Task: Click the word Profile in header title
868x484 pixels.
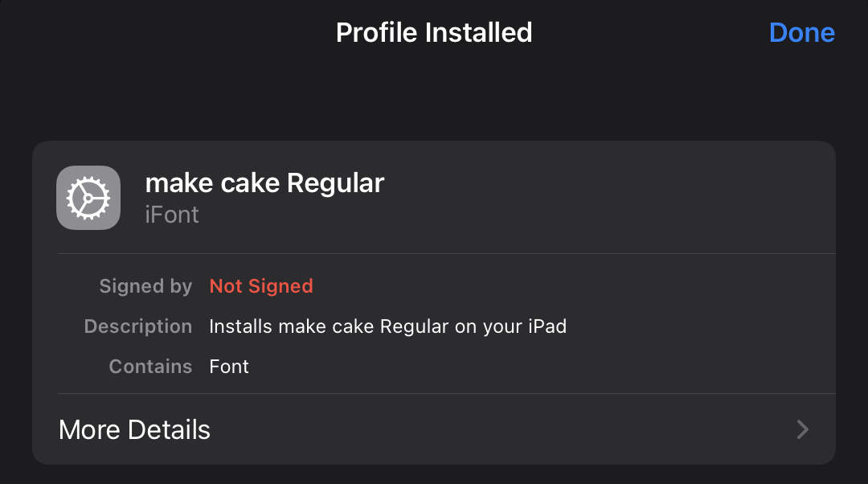Action: pos(377,33)
